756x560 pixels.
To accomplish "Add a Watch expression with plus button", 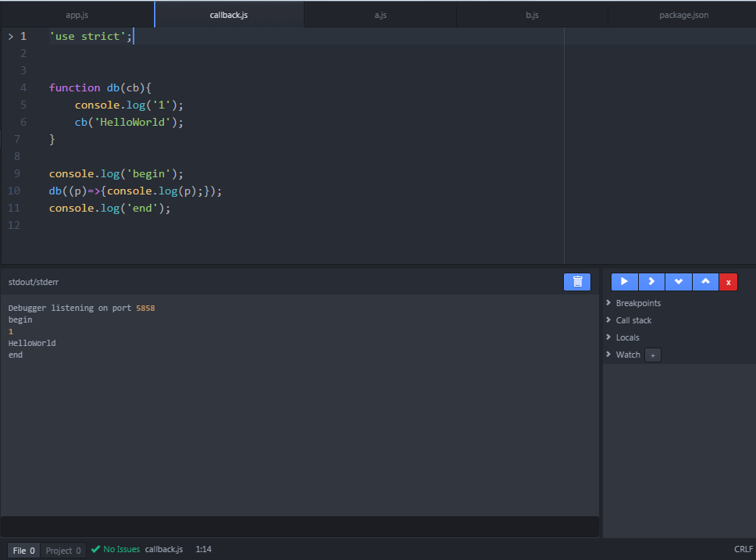I will (x=653, y=355).
